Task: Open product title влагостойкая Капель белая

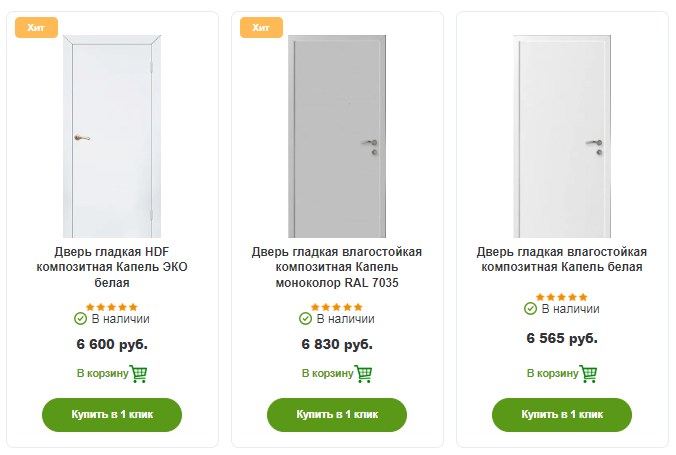Action: [562, 259]
